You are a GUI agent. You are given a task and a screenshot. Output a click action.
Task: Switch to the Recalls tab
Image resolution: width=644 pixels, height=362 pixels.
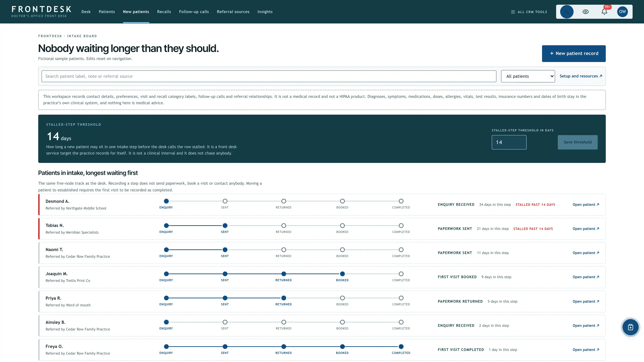(x=164, y=12)
